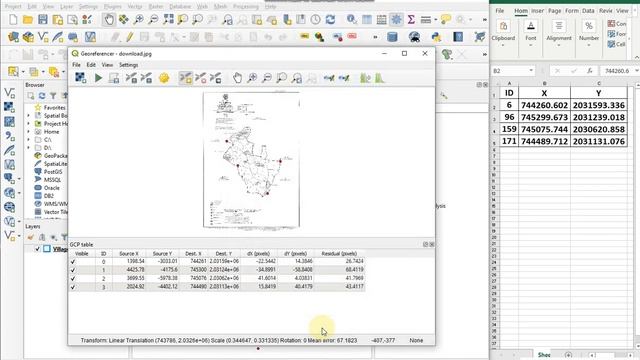Click Add PostGIS layer icon in left sidebar
Viewport: 640px width, 360px height.
click(x=9, y=178)
